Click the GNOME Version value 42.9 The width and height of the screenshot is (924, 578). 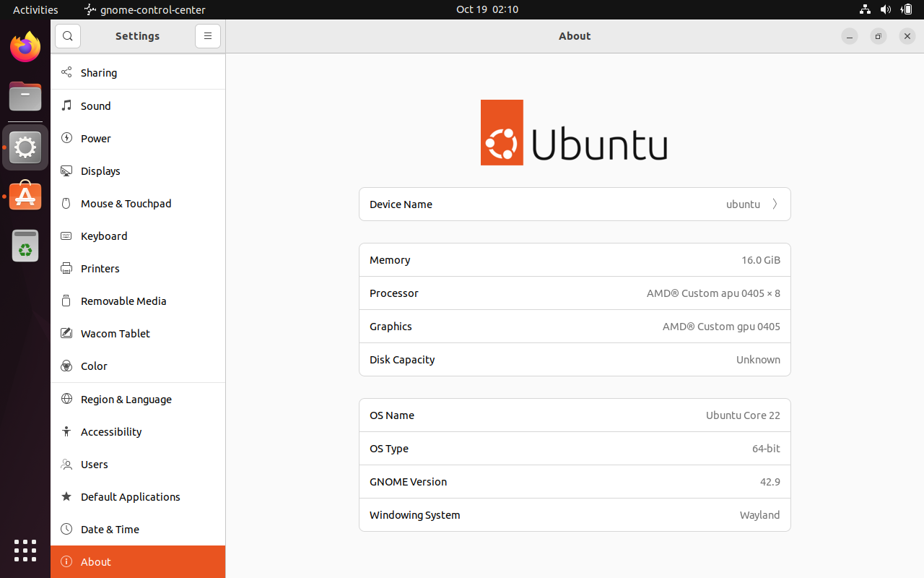pos(770,482)
